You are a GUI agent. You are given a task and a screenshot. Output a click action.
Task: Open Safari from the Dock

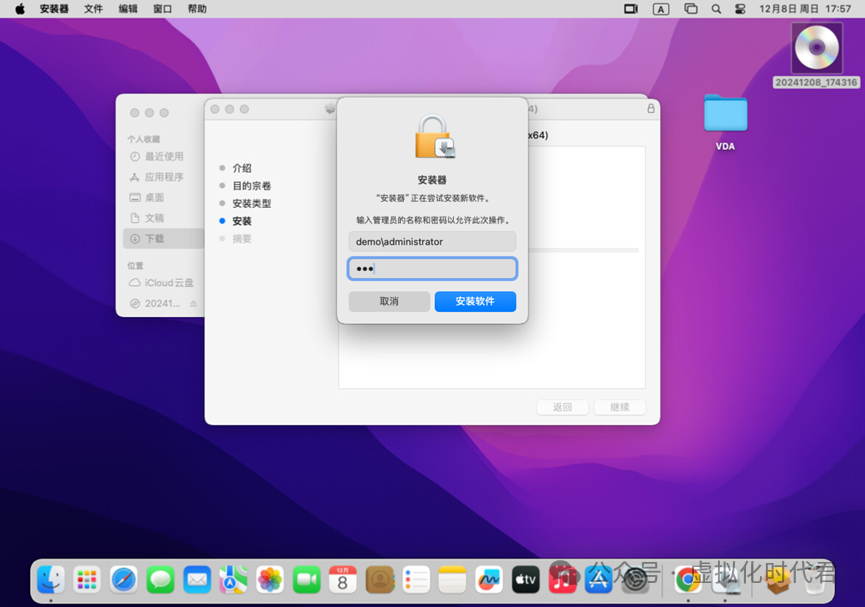coord(124,579)
